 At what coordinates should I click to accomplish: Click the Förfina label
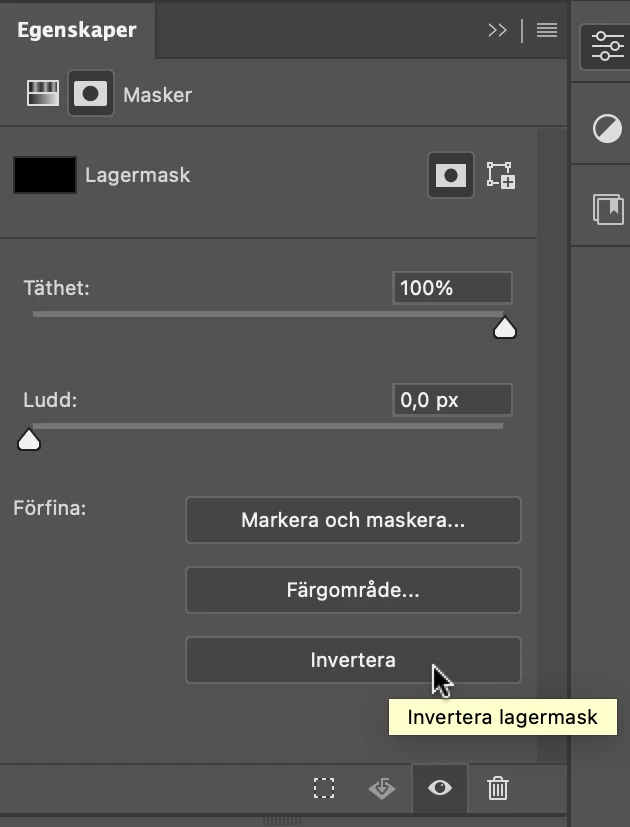(x=50, y=508)
